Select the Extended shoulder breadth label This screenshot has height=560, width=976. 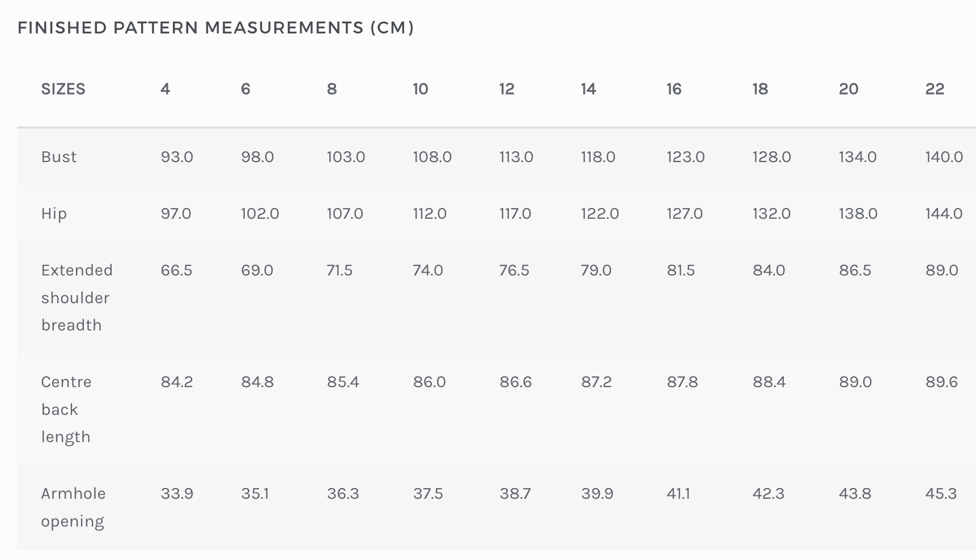point(77,298)
